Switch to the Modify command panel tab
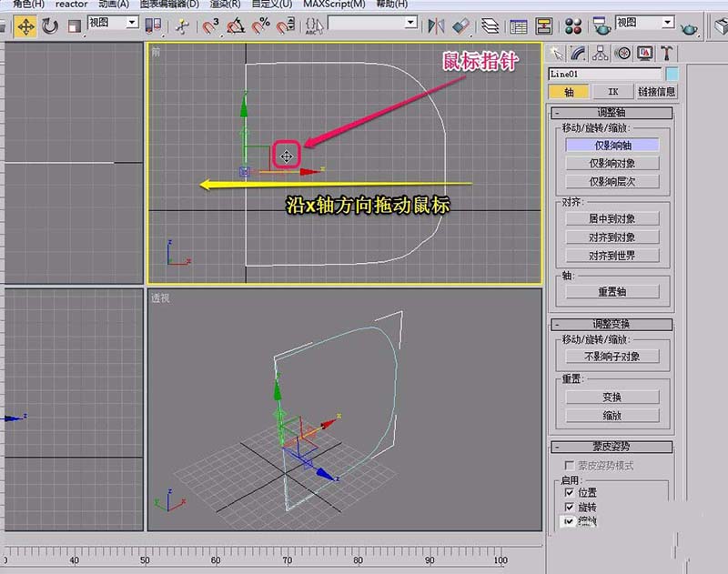This screenshot has height=574, width=728. pyautogui.click(x=578, y=54)
